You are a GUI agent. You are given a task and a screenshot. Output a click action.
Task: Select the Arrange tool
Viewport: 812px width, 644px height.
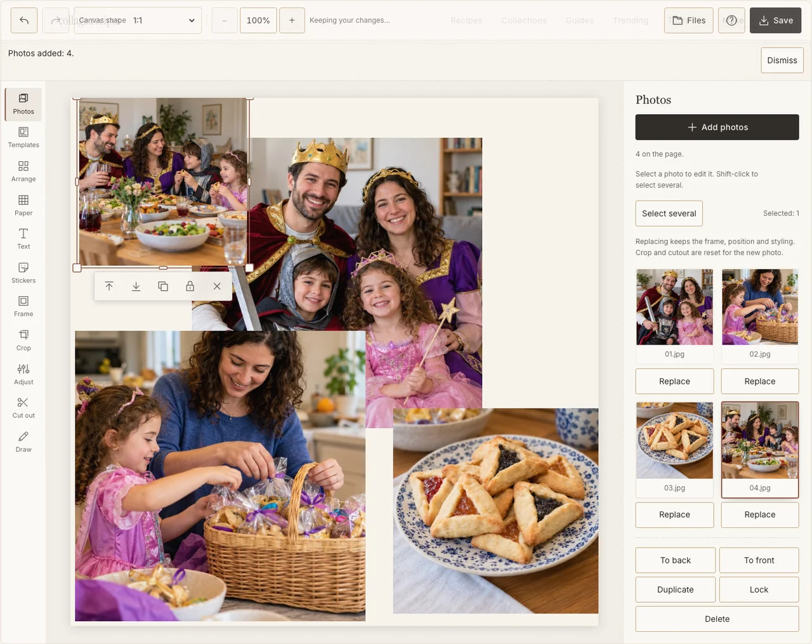pos(23,172)
